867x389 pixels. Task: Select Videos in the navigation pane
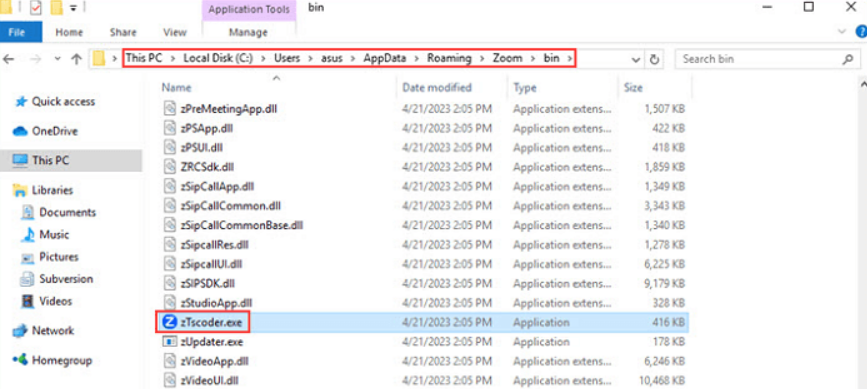coord(55,301)
